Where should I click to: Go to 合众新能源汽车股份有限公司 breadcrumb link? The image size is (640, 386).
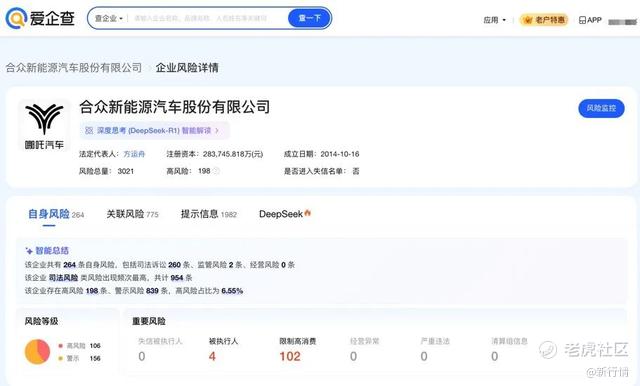[x=73, y=68]
